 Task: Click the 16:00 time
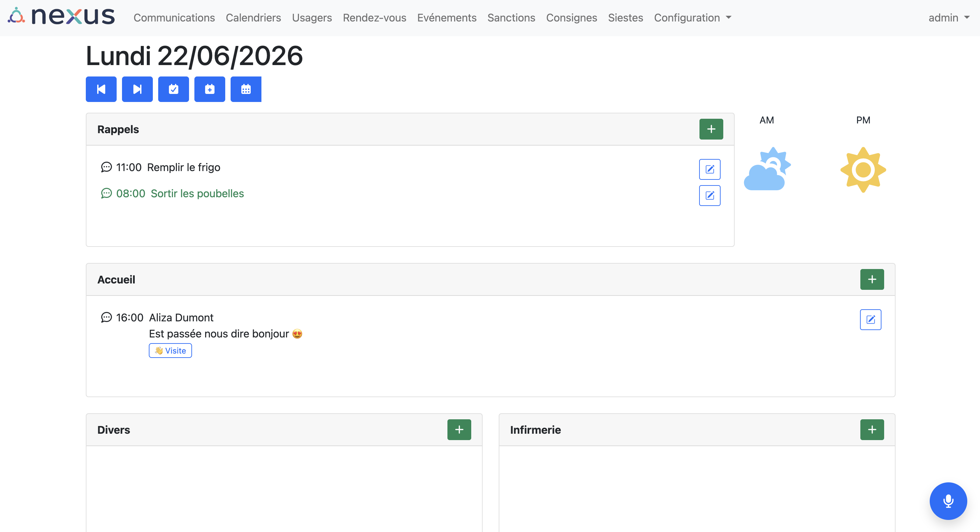(x=129, y=317)
